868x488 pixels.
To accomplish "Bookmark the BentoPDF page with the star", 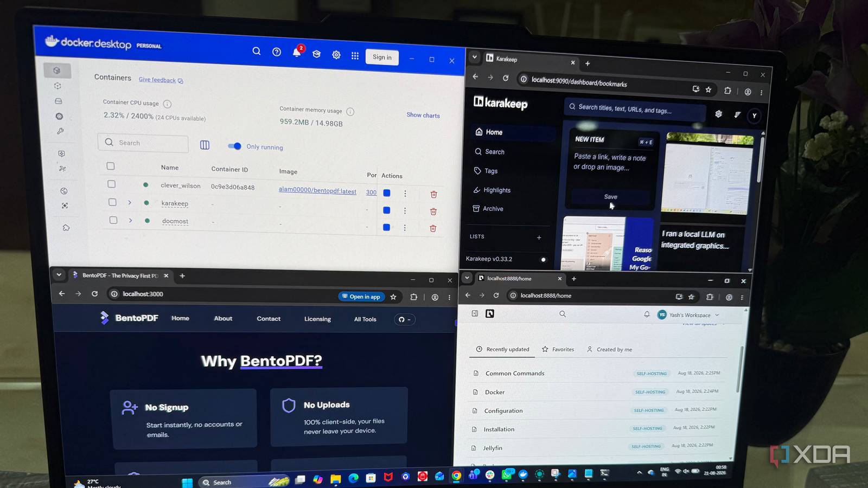I will [393, 297].
